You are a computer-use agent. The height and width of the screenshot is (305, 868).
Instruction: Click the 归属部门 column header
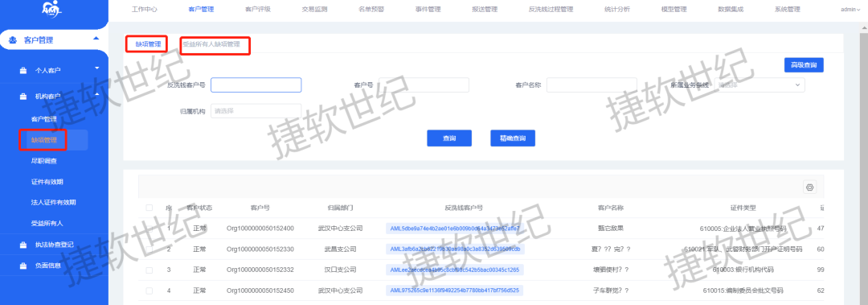[x=341, y=208]
